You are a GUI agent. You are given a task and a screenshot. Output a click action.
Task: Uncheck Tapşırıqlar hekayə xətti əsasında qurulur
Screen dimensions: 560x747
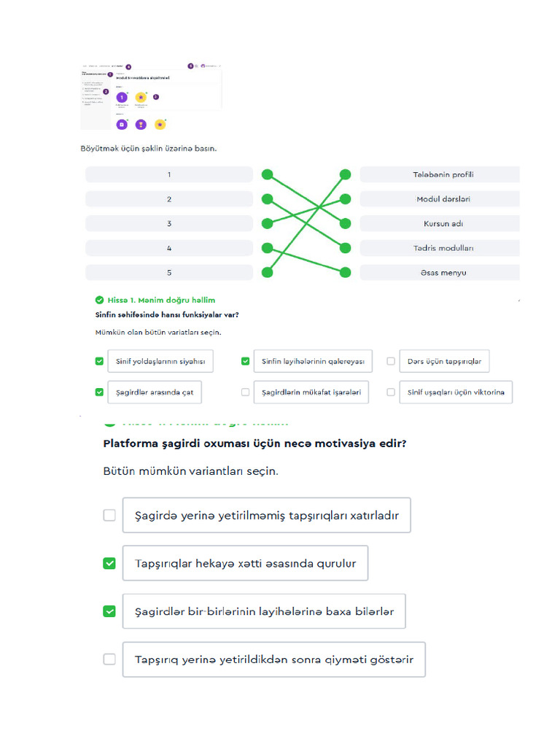109,563
